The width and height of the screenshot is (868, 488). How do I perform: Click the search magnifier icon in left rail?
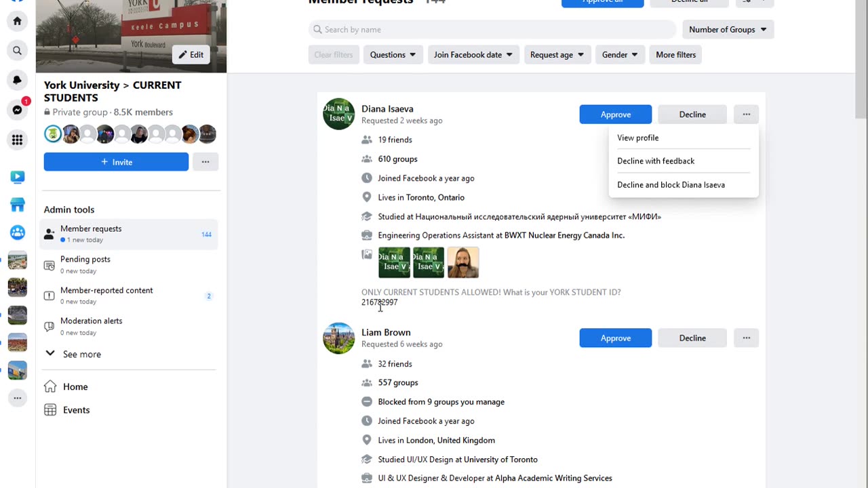[x=18, y=51]
